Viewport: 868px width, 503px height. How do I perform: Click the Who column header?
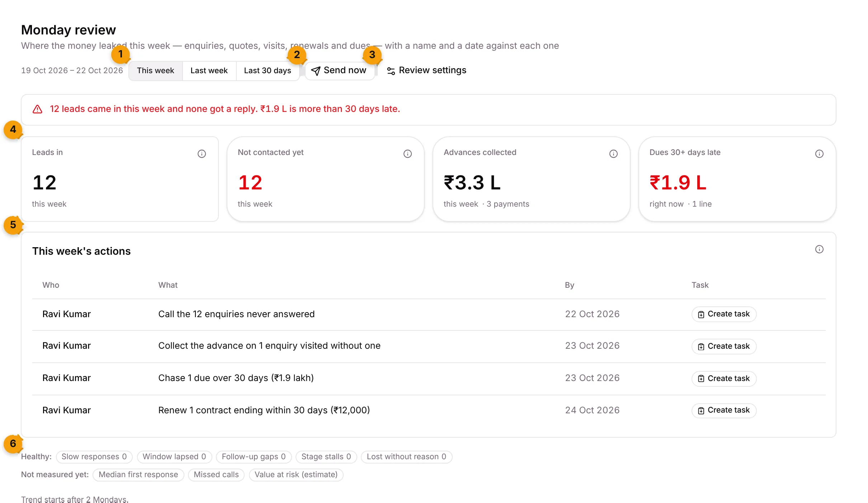(51, 285)
